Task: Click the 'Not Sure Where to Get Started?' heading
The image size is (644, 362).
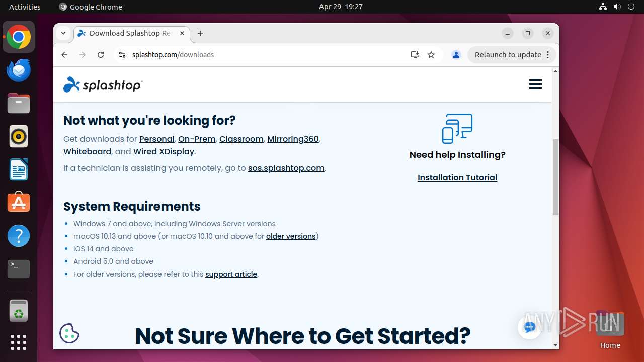Action: pyautogui.click(x=303, y=336)
